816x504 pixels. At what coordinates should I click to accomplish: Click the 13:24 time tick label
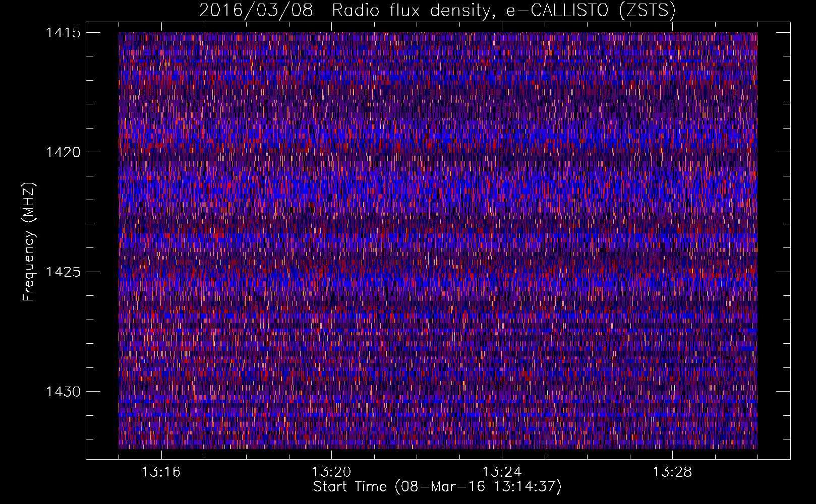[502, 472]
